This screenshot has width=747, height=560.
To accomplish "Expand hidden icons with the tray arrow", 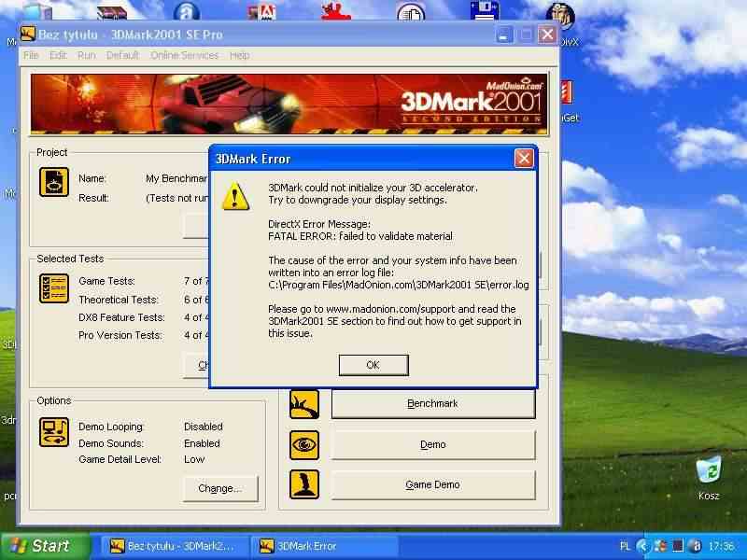I will (x=643, y=546).
